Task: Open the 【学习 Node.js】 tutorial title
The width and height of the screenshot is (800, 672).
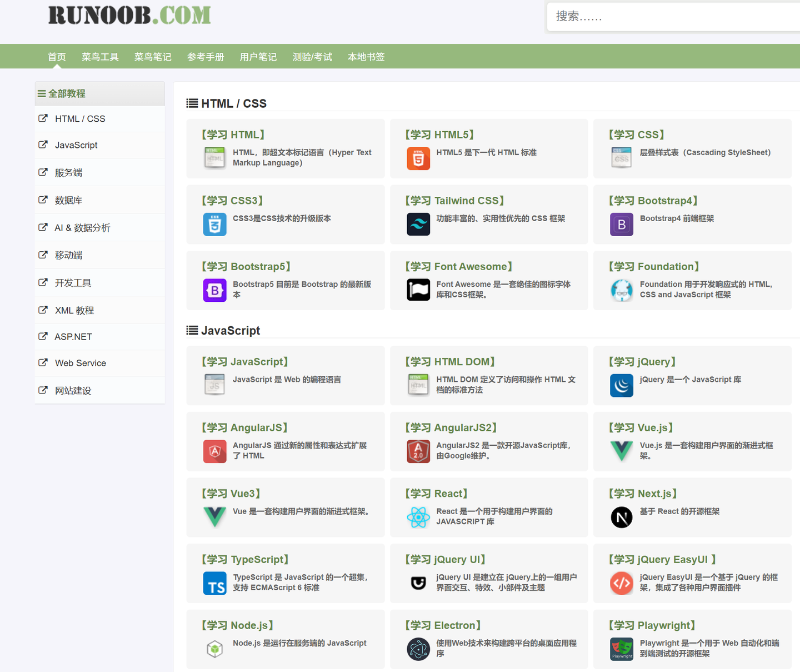Action: [x=237, y=625]
